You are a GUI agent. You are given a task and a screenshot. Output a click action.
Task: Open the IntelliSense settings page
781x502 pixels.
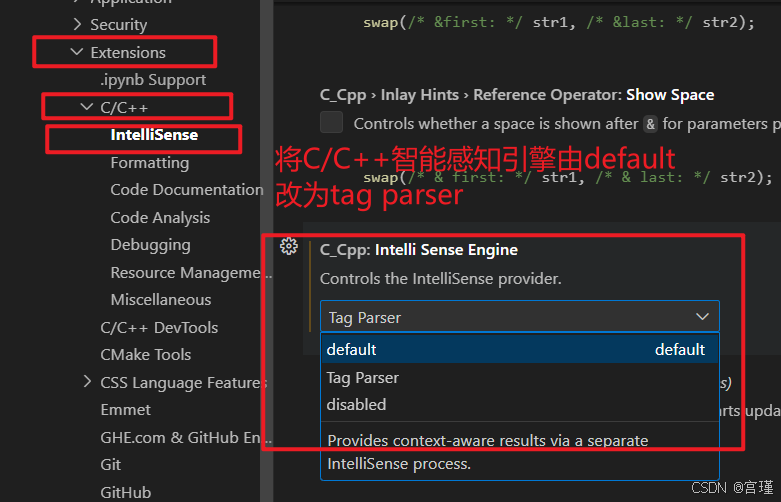(x=154, y=134)
